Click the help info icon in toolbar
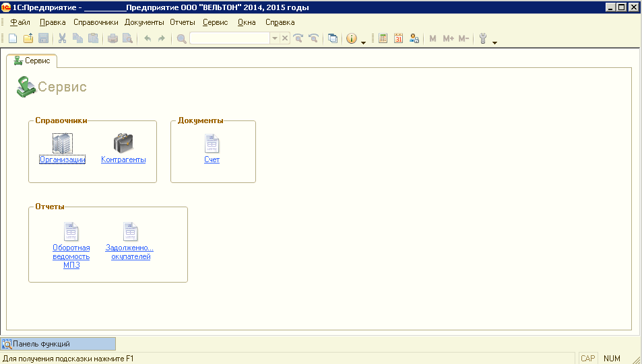 point(351,39)
